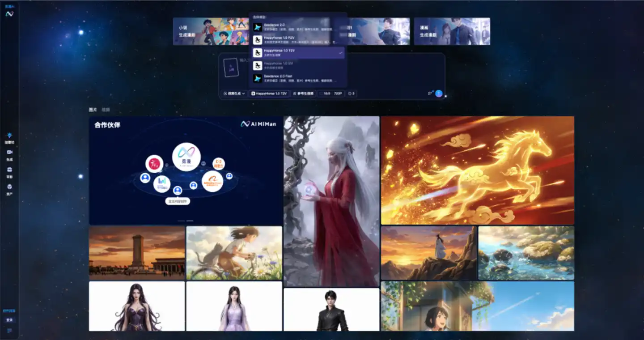Click the hamburger menu icon at sidebar bottom
This screenshot has width=644, height=340.
tap(9, 331)
